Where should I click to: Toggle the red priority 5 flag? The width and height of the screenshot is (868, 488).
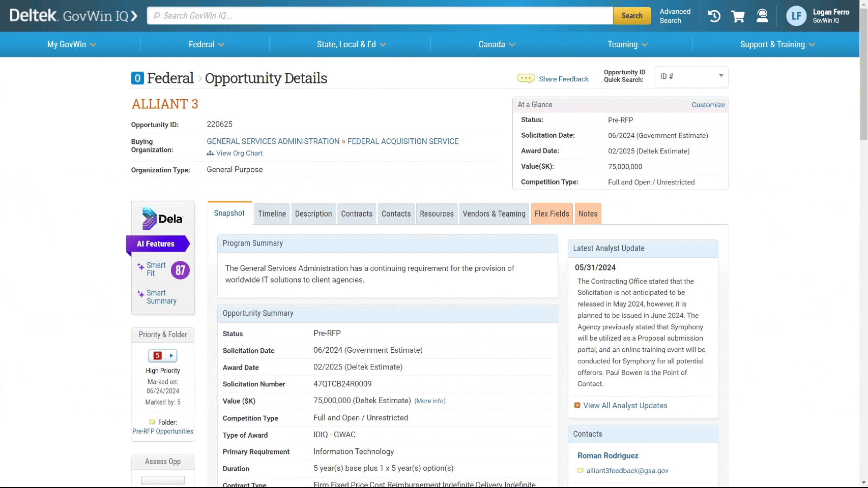pos(158,356)
